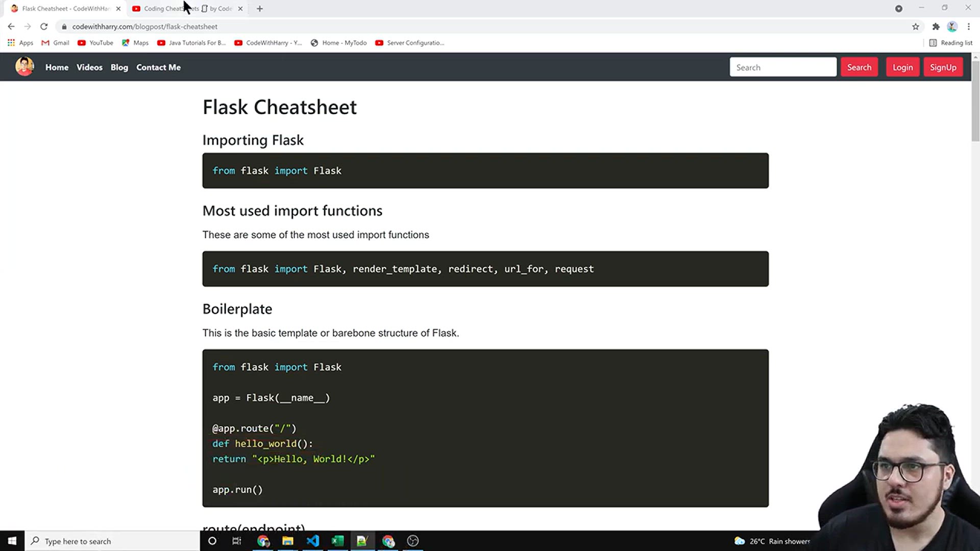The height and width of the screenshot is (551, 980).
Task: View site info via the lock icon
Action: tap(64, 27)
